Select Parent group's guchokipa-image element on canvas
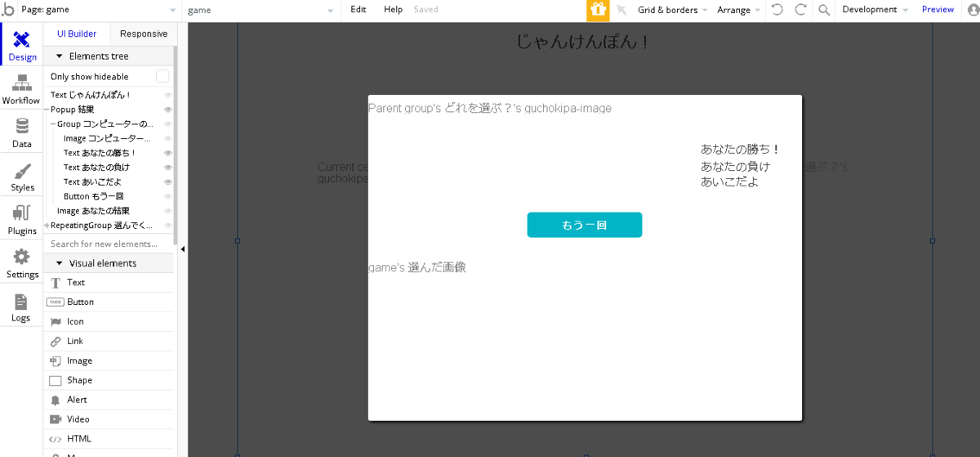980x457 pixels. coord(490,108)
